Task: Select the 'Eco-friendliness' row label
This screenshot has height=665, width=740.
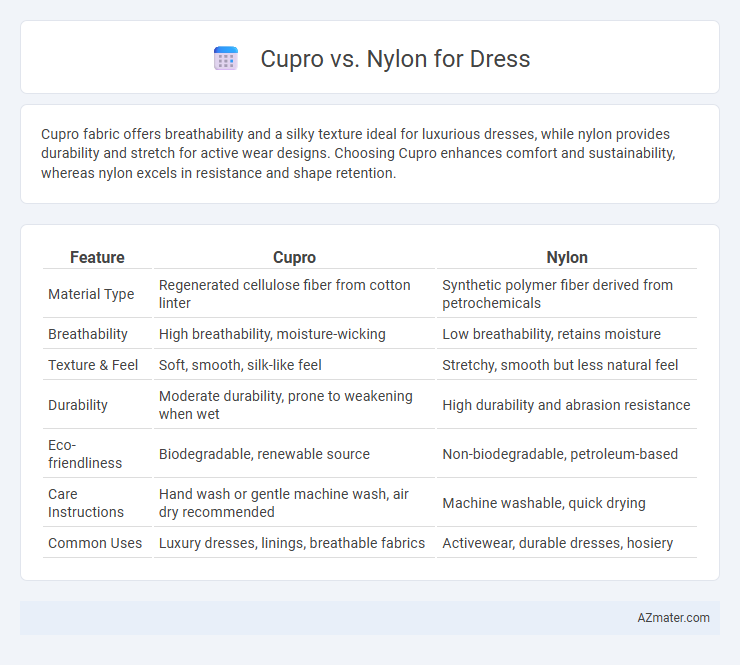Action: pos(85,454)
